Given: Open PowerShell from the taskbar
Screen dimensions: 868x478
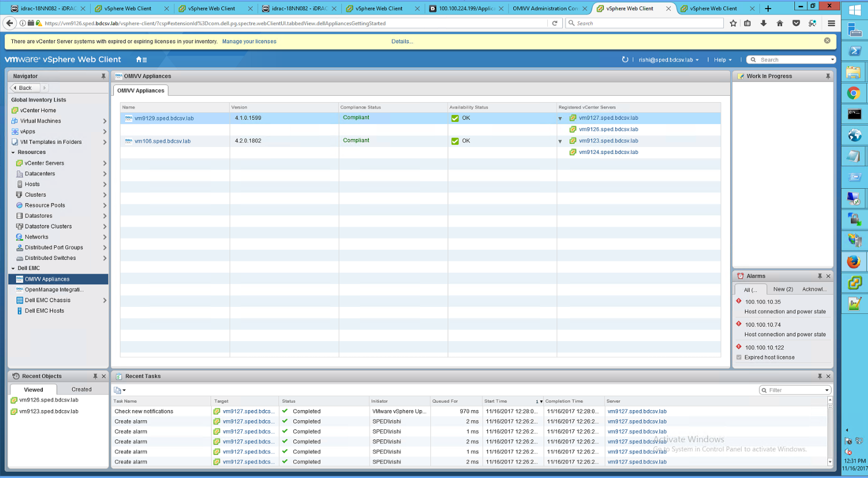Looking at the screenshot, I should pos(854,51).
